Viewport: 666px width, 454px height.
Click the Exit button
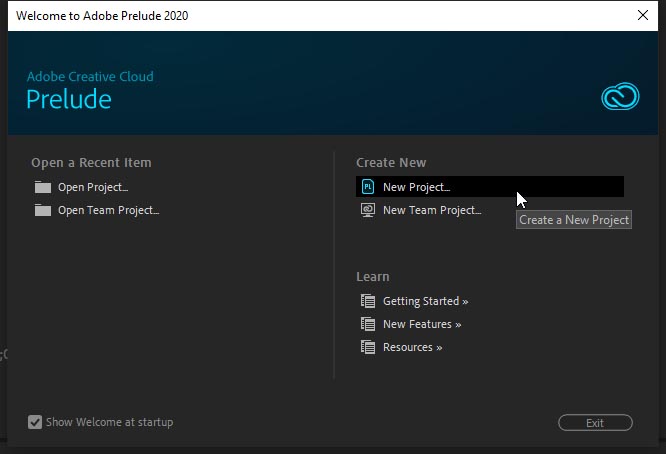pyautogui.click(x=595, y=423)
